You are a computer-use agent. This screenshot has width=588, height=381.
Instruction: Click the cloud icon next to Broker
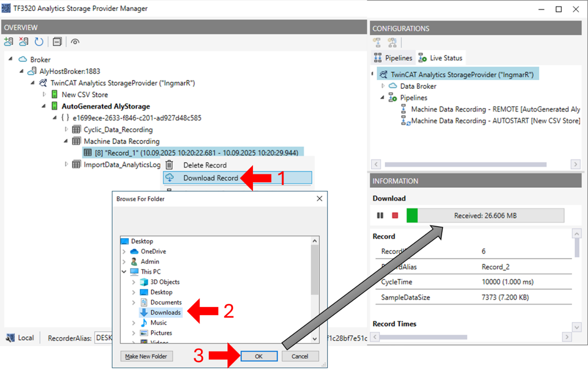(23, 59)
